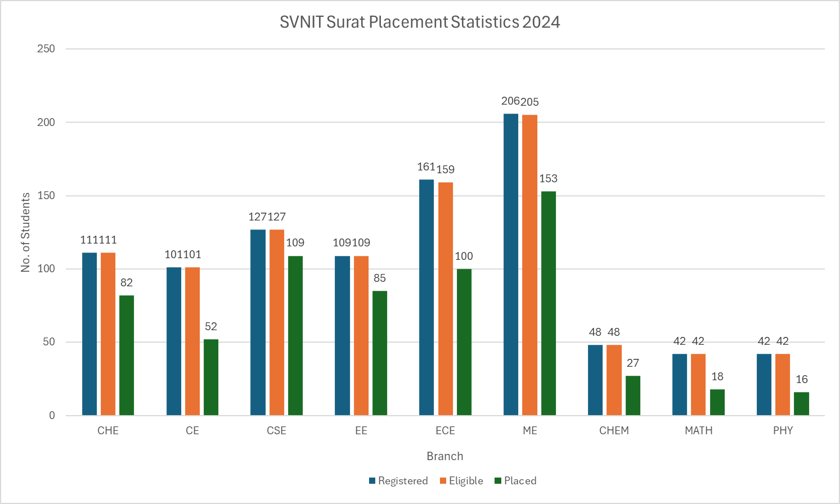Select the CSE green Placed bar
Screen dimensions: 840x504
[295, 336]
